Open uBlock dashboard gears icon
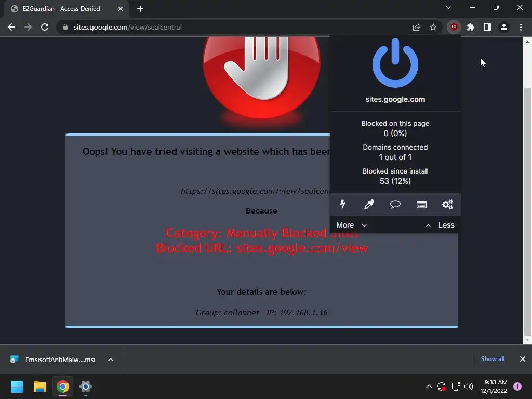Screen dimensions: 532x399 [447, 204]
